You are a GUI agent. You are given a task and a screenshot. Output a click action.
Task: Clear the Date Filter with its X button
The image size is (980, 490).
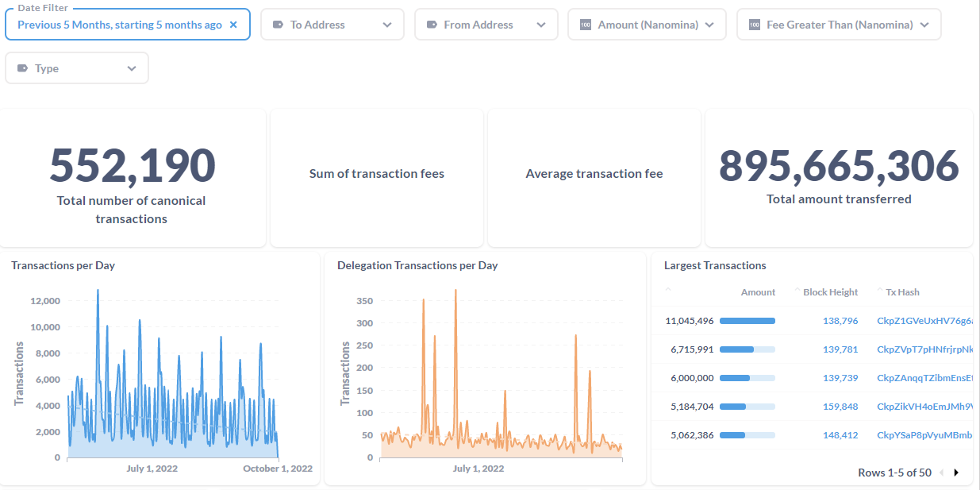234,25
